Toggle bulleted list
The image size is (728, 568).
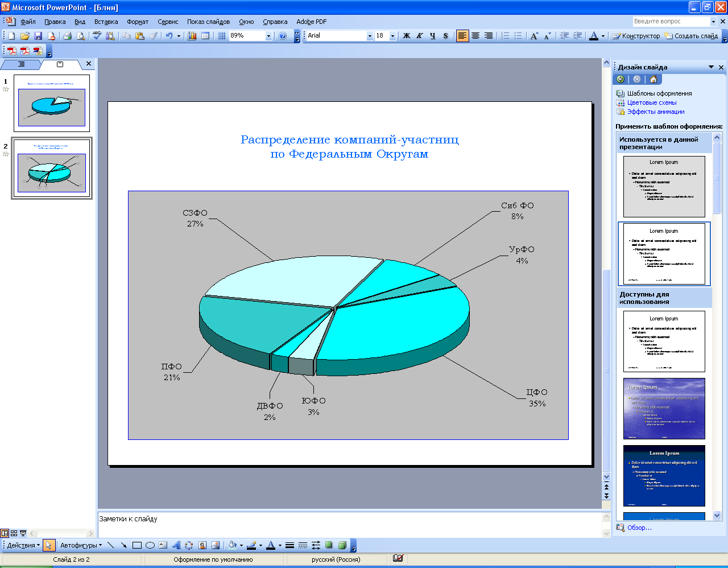coord(518,36)
